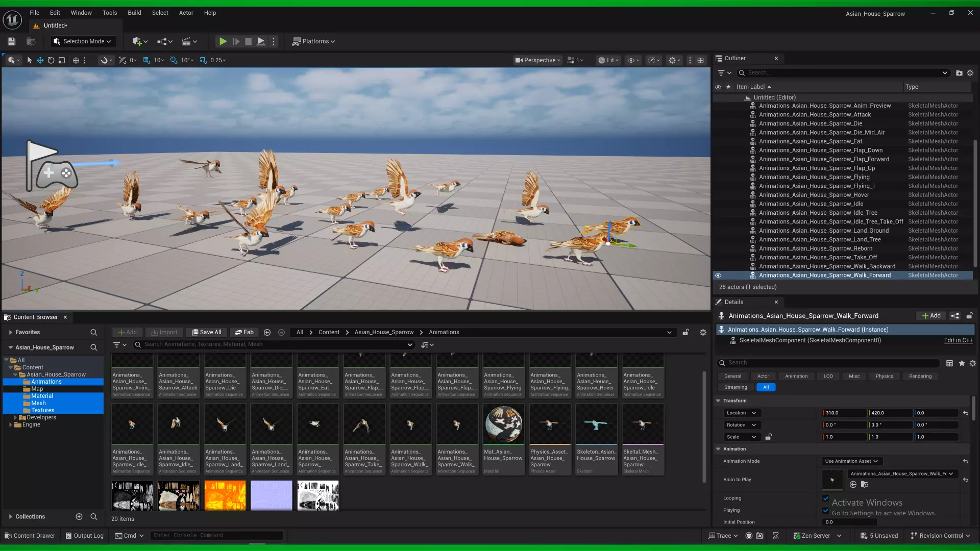Click the Fab marketplace button
The height and width of the screenshot is (551, 980).
[x=244, y=332]
